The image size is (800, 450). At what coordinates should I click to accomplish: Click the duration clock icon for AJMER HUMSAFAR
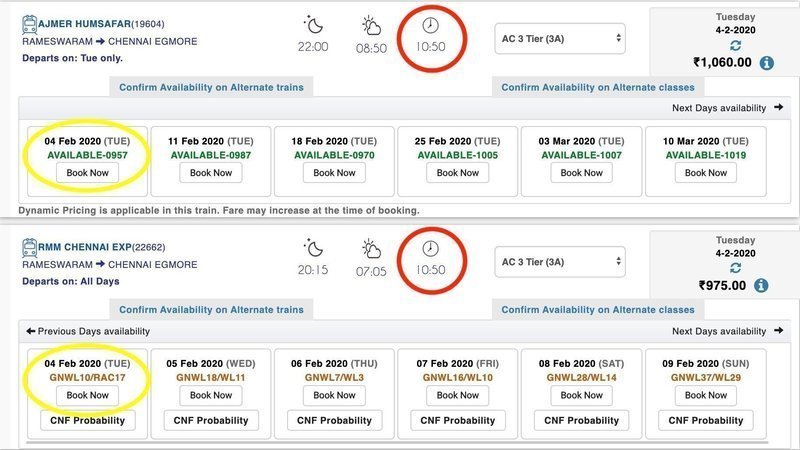coord(430,25)
